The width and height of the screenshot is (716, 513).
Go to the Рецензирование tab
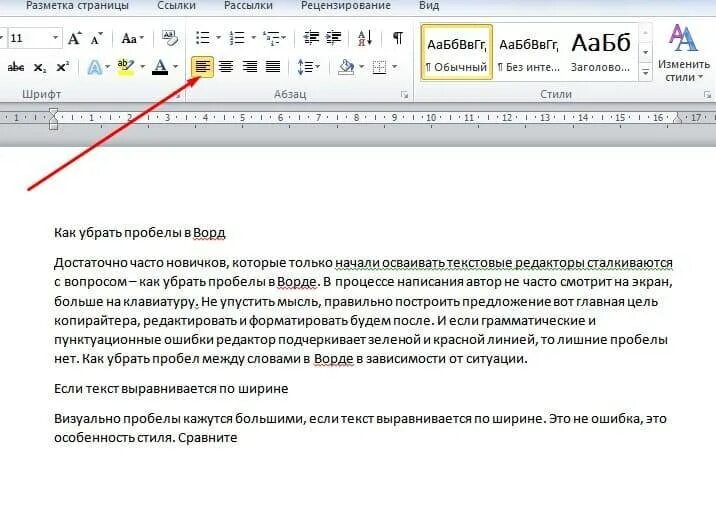click(x=346, y=5)
